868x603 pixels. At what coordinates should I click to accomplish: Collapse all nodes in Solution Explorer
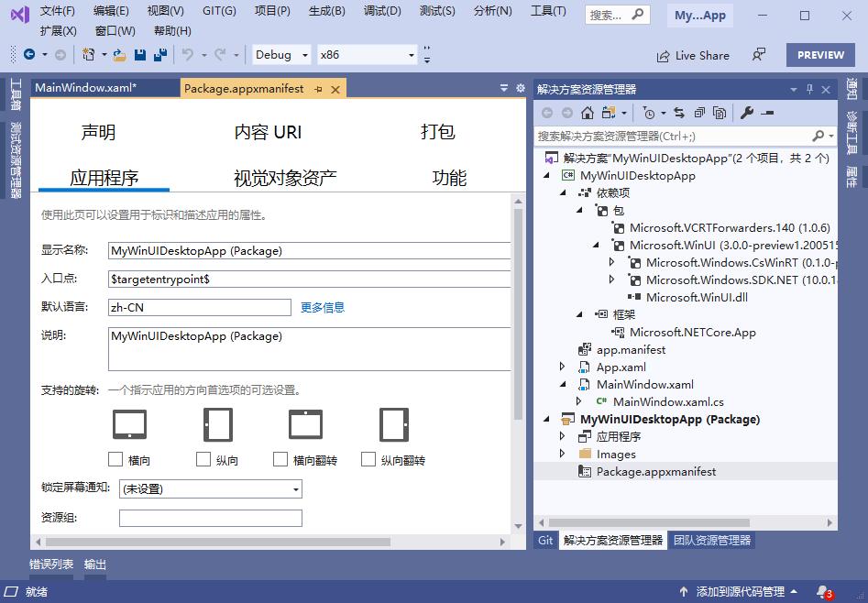coord(699,113)
